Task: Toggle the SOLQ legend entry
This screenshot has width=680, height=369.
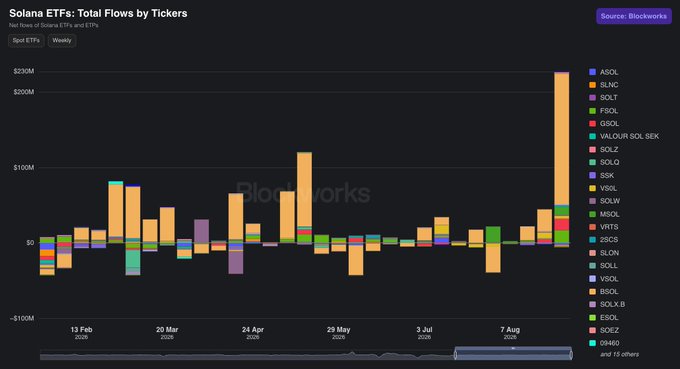Action: (604, 162)
